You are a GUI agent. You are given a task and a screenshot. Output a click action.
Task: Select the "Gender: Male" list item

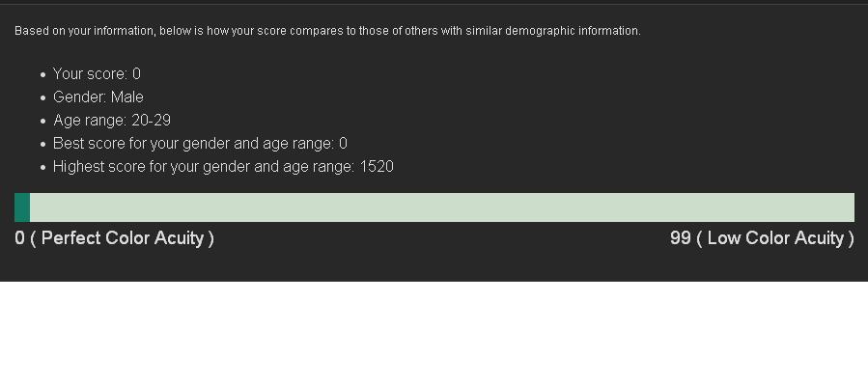coord(98,97)
